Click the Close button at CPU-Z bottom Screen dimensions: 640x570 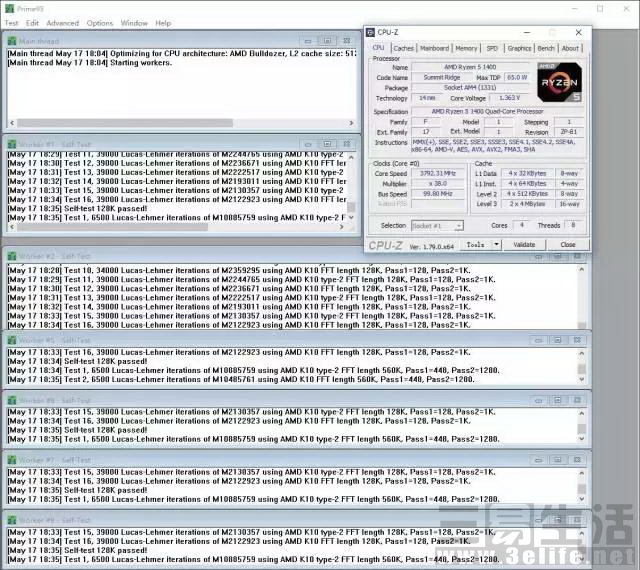click(x=568, y=245)
